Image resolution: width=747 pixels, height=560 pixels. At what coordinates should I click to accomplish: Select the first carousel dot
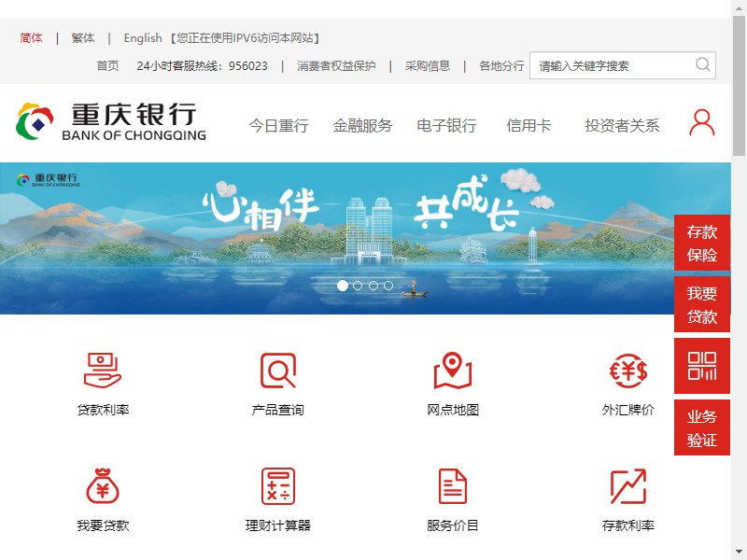(342, 286)
